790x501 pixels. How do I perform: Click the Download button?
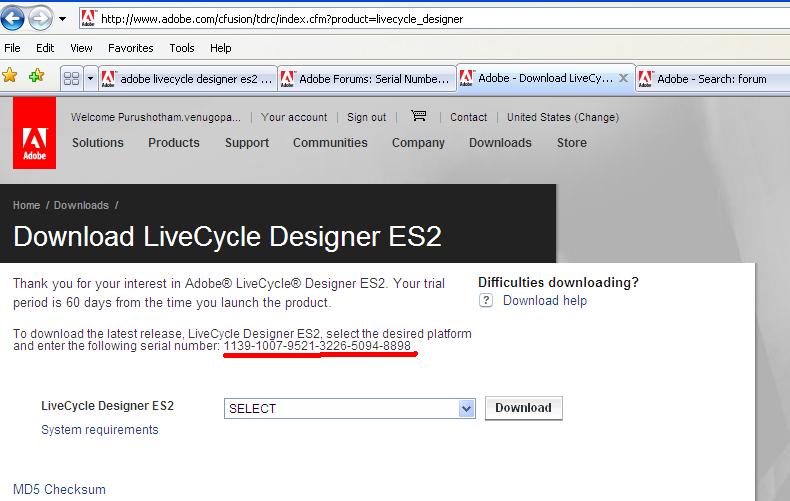[x=523, y=408]
